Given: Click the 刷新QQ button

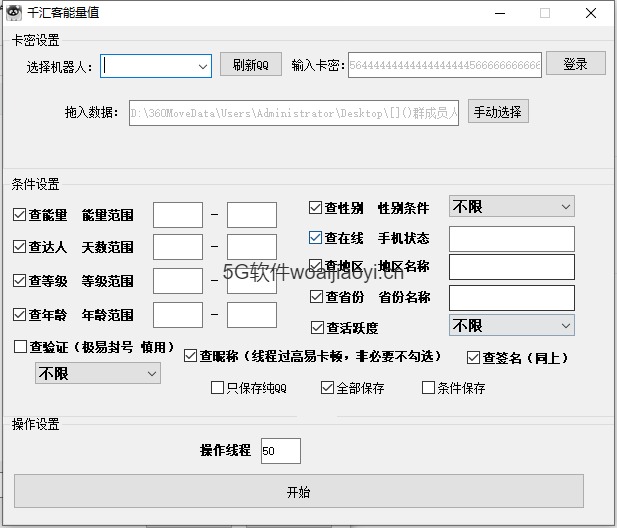Looking at the screenshot, I should [x=251, y=64].
